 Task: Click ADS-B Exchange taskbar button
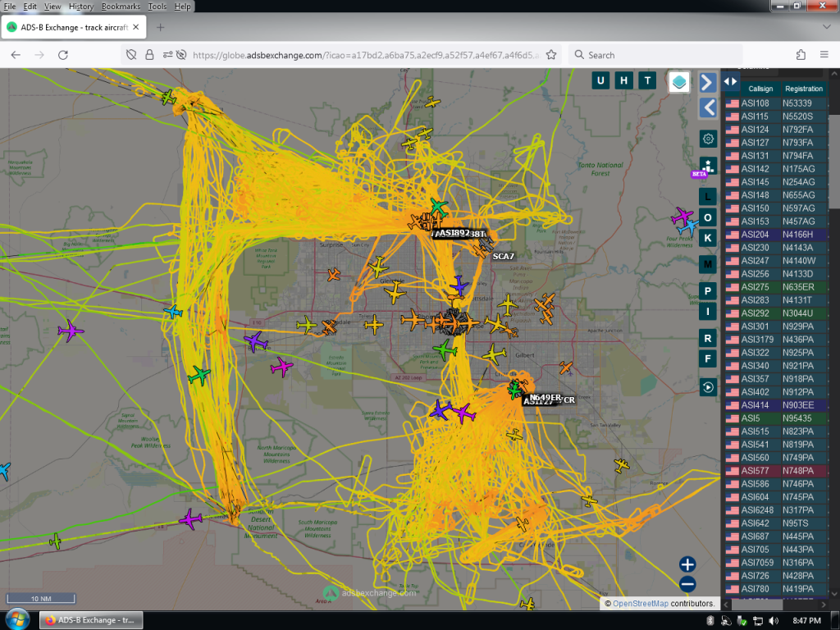coord(91,620)
